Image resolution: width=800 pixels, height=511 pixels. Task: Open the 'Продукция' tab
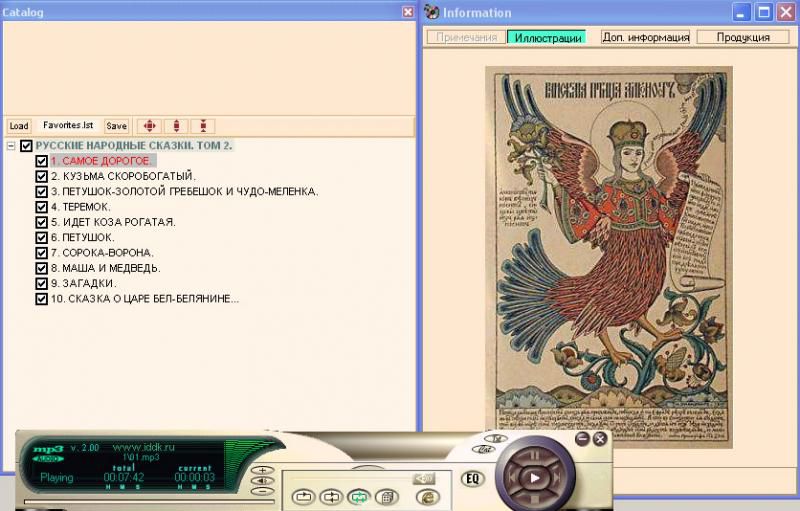(742, 37)
